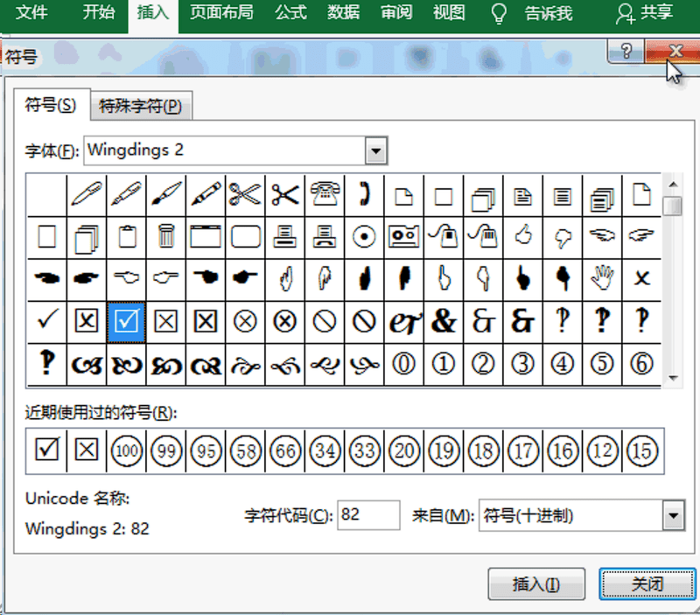The image size is (700, 615).
Task: Click the 关闭 button
Action: pos(647,584)
